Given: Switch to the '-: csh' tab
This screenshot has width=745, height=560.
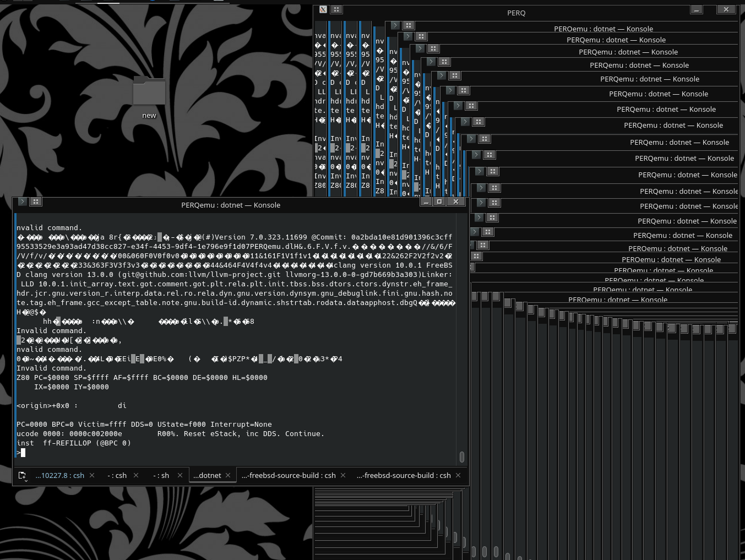Looking at the screenshot, I should [117, 475].
